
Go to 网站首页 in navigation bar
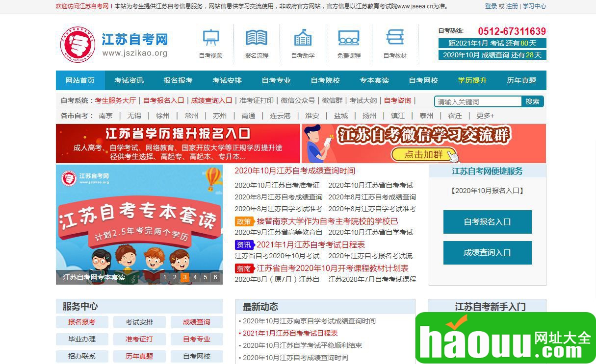(80, 80)
